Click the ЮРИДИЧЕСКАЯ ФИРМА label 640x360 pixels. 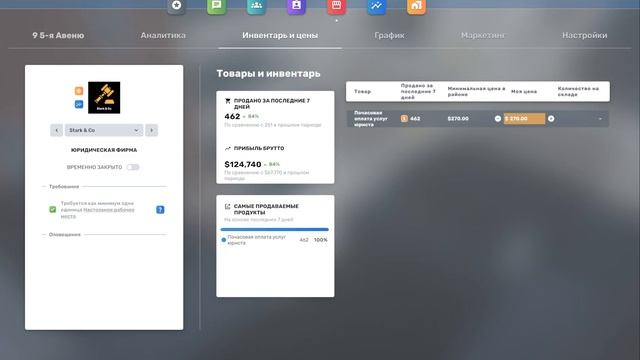104,150
